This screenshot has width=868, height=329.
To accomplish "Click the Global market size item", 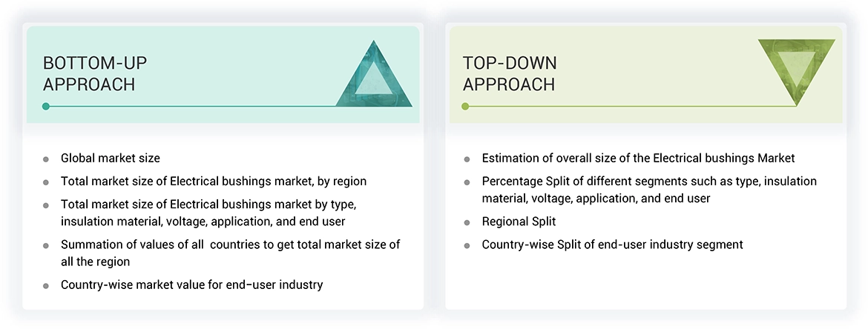I will [x=111, y=158].
